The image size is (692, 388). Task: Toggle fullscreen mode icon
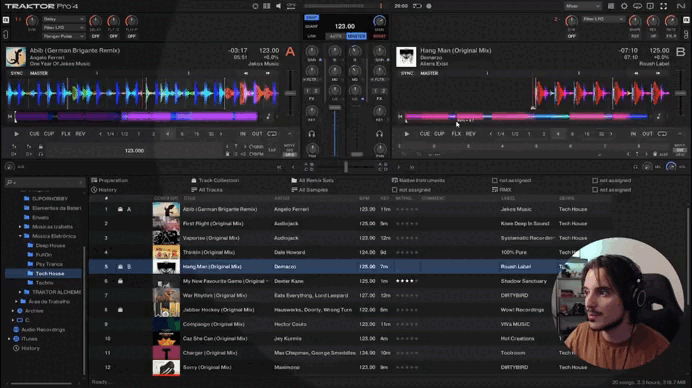pyautogui.click(x=663, y=6)
